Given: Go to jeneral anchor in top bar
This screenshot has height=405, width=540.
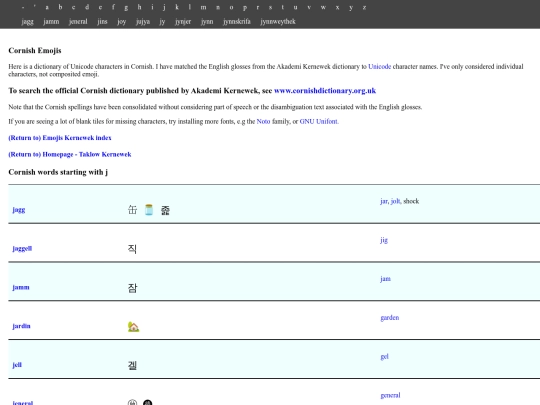Looking at the screenshot, I should tap(78, 22).
